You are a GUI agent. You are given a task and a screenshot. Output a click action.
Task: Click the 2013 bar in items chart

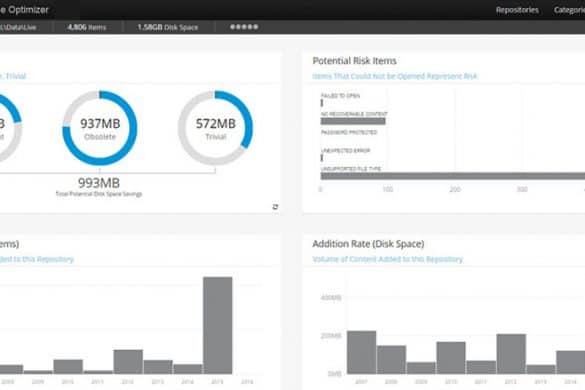pos(158,367)
